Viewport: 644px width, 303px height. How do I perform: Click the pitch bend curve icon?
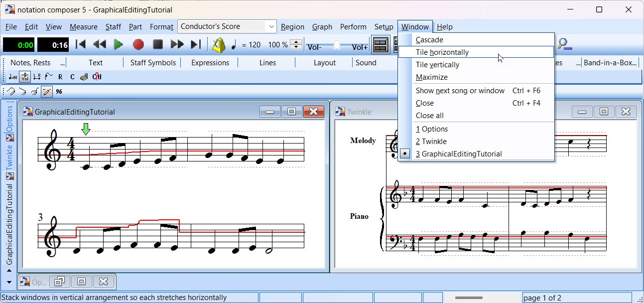pyautogui.click(x=48, y=77)
